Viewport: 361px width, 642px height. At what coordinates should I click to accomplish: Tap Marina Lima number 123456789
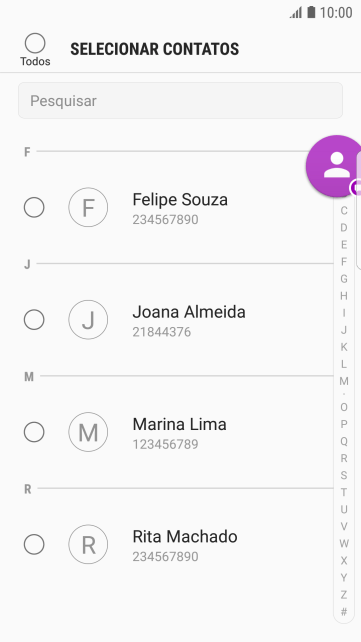pos(165,444)
